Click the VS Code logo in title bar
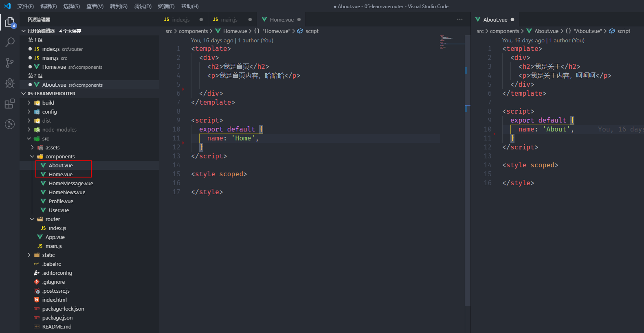Viewport: 644px width, 333px height. pos(7,6)
